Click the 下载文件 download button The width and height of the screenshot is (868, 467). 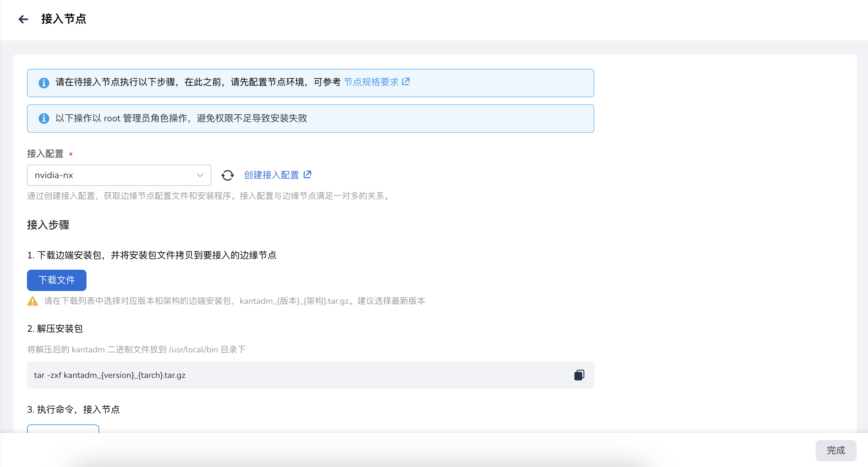[56, 280]
